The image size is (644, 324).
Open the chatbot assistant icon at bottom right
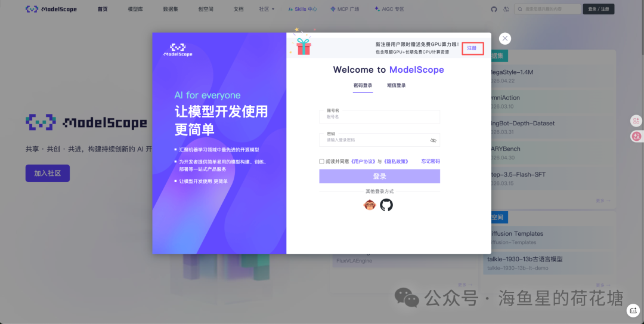[x=633, y=310]
